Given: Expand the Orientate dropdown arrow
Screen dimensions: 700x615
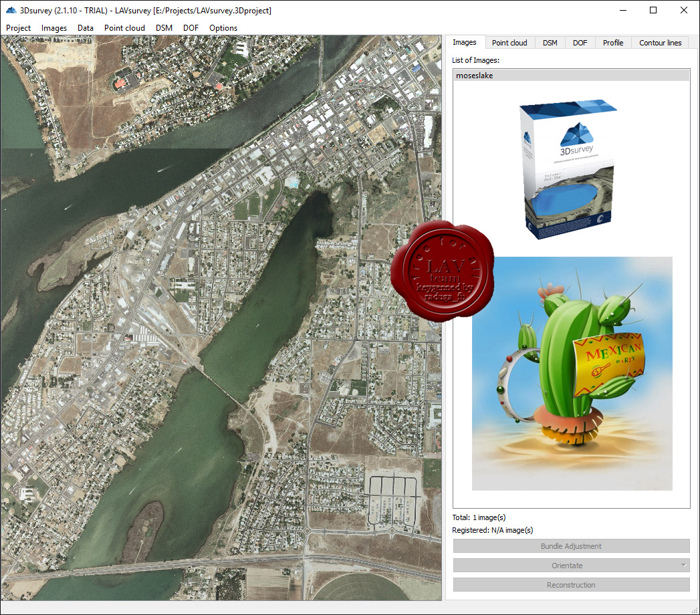Looking at the screenshot, I should 683,566.
